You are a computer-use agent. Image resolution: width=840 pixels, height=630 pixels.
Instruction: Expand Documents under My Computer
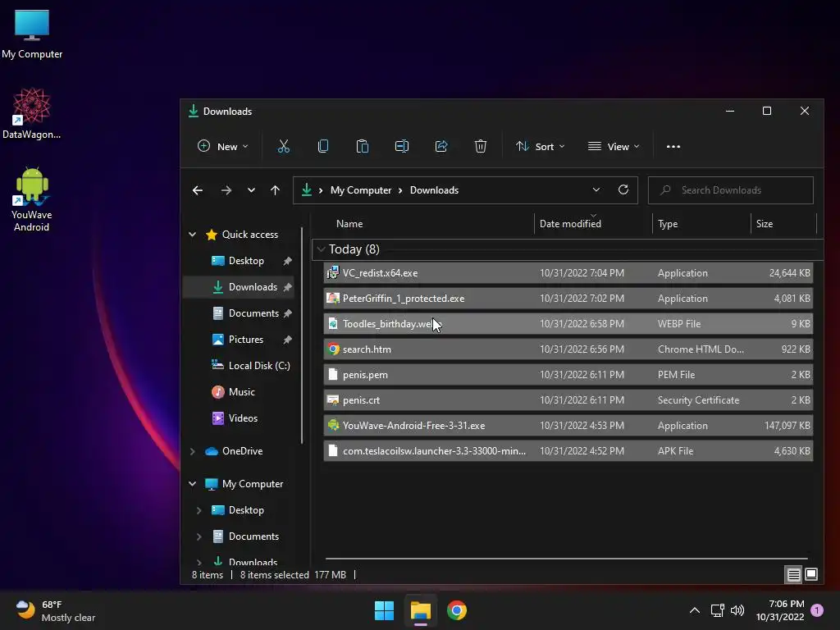click(199, 536)
